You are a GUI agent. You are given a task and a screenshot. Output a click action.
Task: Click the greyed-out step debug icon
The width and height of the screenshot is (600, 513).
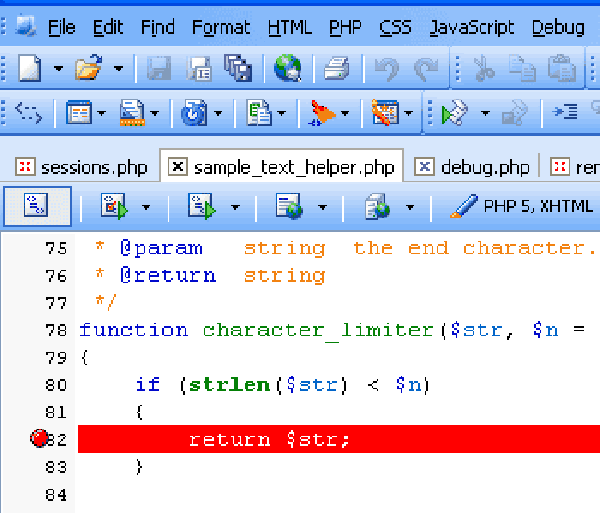click(x=515, y=112)
